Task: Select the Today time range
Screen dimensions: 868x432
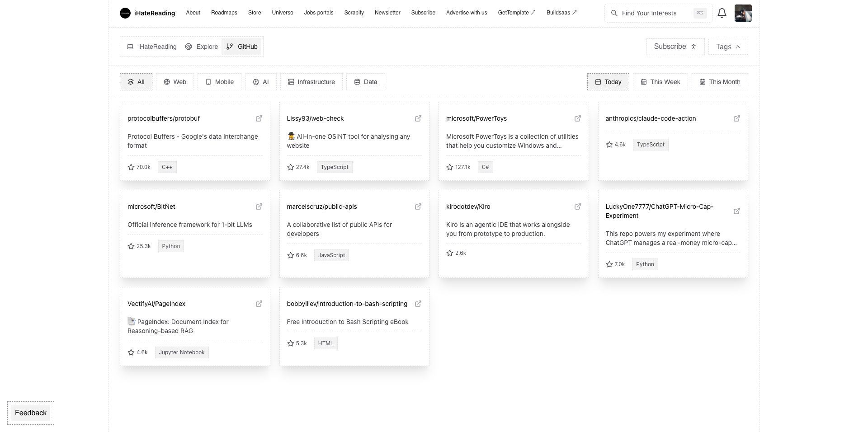Action: click(x=608, y=82)
